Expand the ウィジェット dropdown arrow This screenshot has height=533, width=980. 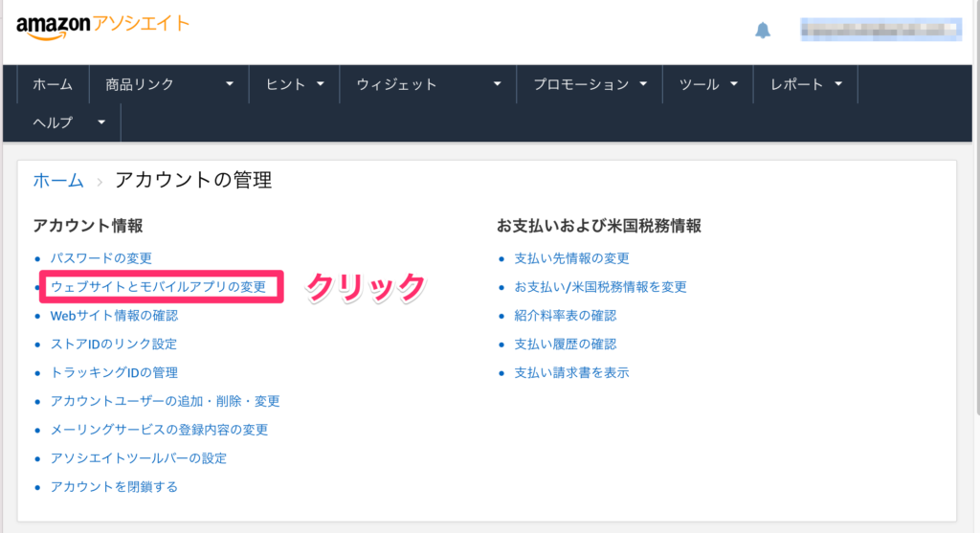pos(497,84)
